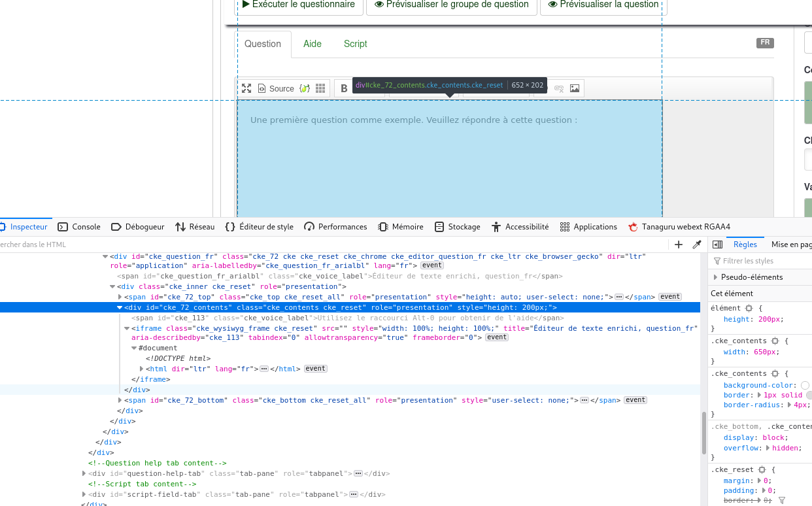Click the show-blocks grid icon in the editor toolbar
The image size is (812, 506).
point(320,88)
